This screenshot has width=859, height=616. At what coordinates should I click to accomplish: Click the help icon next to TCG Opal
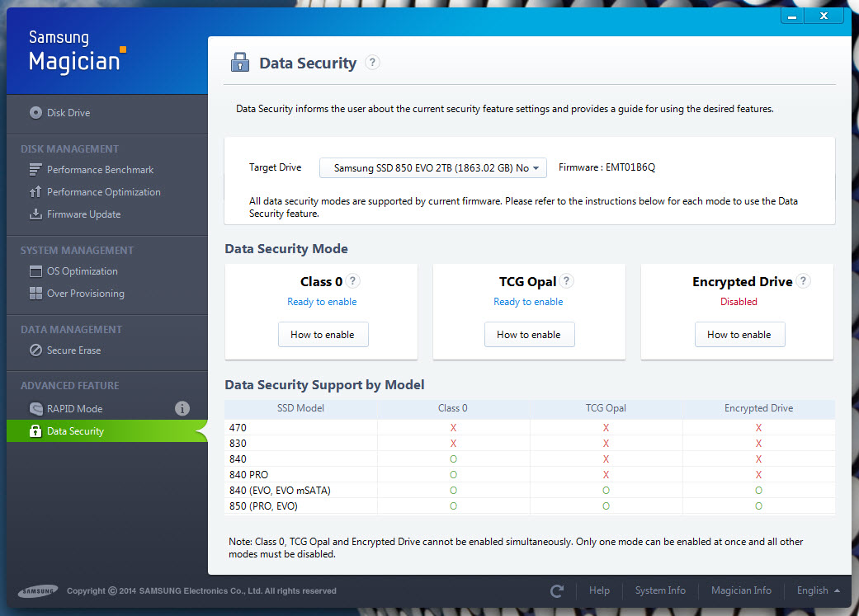(x=566, y=281)
